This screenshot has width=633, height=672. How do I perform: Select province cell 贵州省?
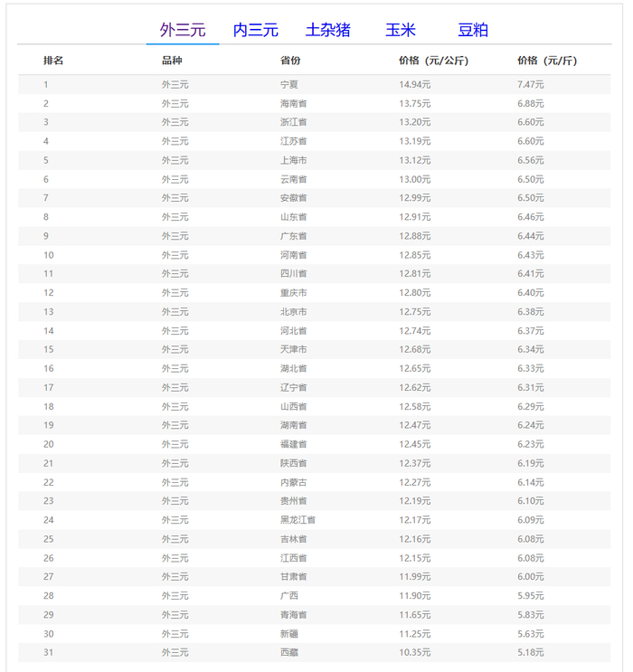tap(294, 500)
